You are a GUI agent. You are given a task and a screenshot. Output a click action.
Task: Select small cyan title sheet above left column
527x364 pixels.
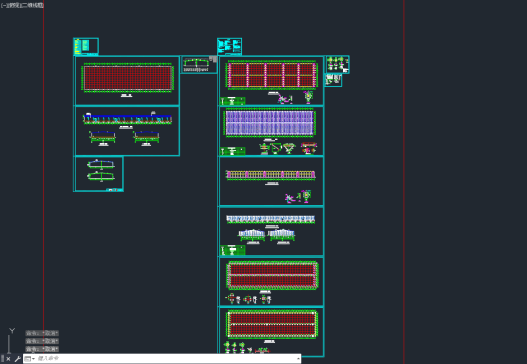(x=86, y=46)
